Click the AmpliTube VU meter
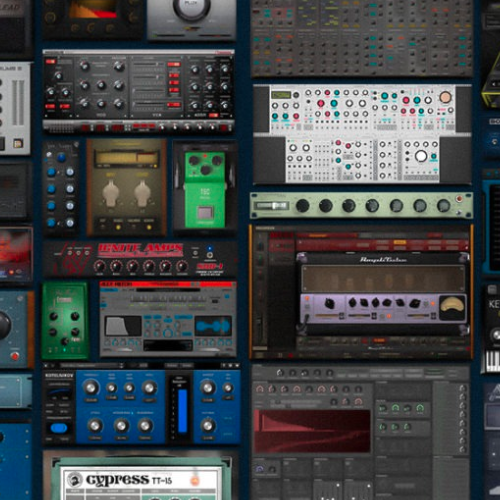The image size is (500, 500). pyautogui.click(x=452, y=307)
